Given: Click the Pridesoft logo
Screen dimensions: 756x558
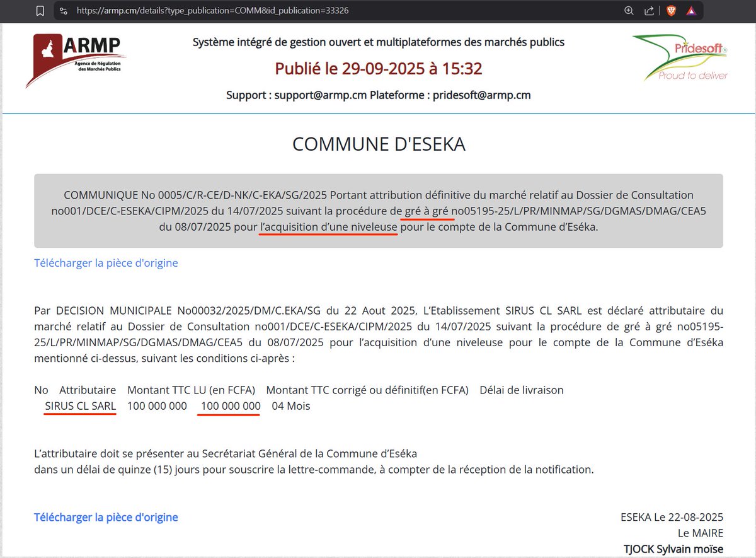Looking at the screenshot, I should pyautogui.click(x=680, y=58).
